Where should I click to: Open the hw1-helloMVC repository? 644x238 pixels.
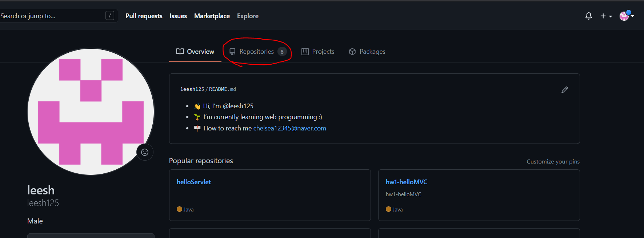coord(407,182)
